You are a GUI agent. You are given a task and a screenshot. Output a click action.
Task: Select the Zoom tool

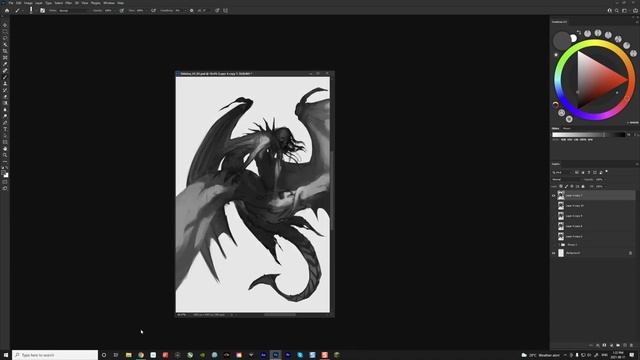click(5, 155)
